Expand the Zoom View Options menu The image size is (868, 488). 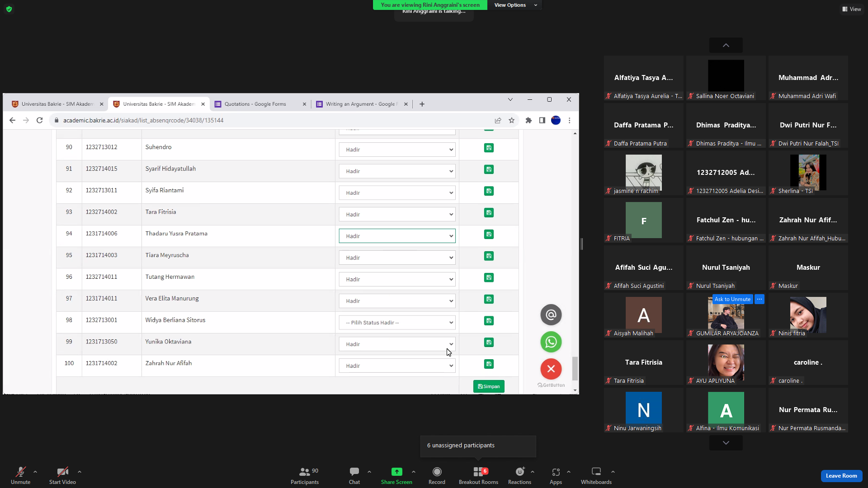(x=515, y=5)
